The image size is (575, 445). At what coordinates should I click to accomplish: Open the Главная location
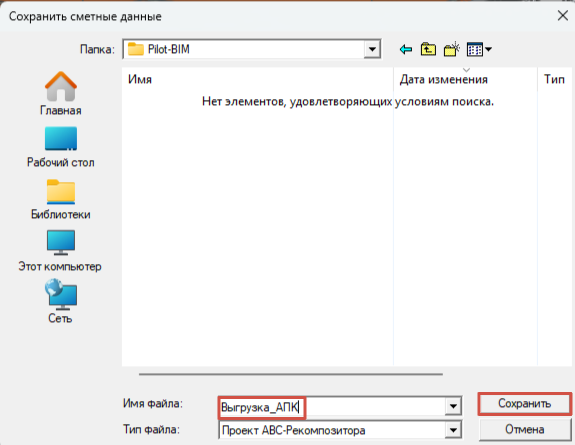61,94
